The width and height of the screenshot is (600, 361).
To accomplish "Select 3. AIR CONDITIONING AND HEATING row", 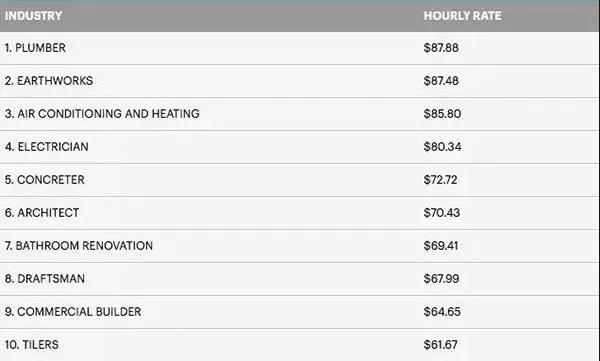I will click(300, 114).
